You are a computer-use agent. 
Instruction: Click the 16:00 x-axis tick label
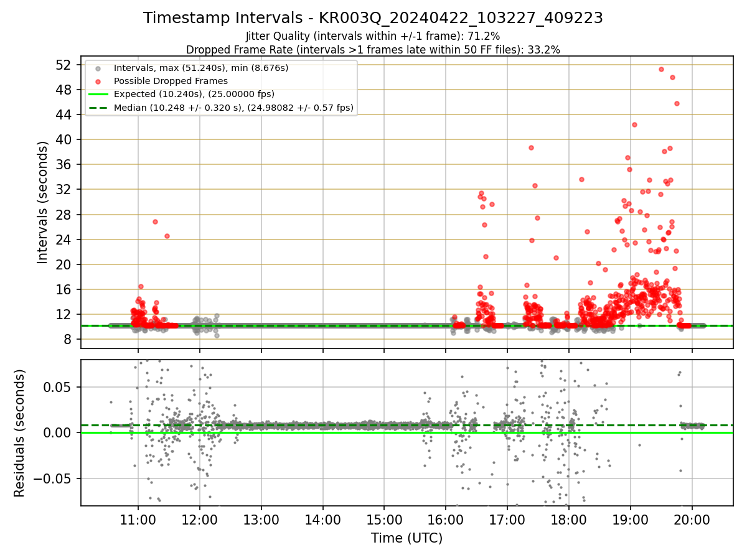coord(446,520)
